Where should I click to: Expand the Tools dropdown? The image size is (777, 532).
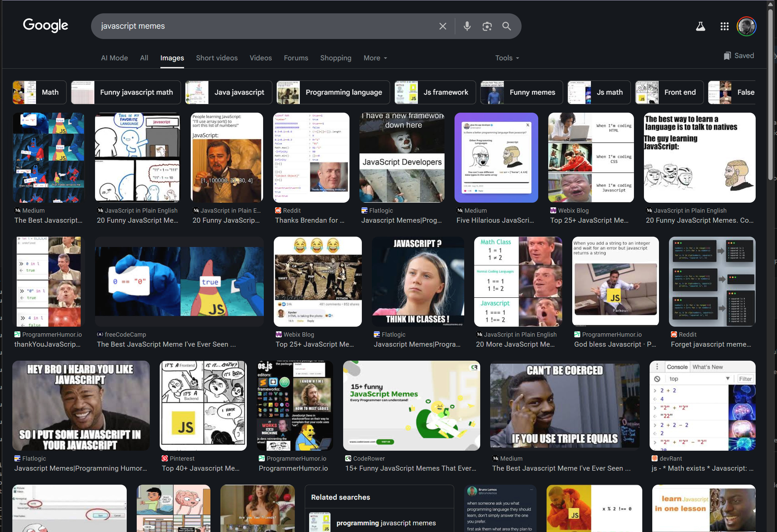[x=507, y=58]
